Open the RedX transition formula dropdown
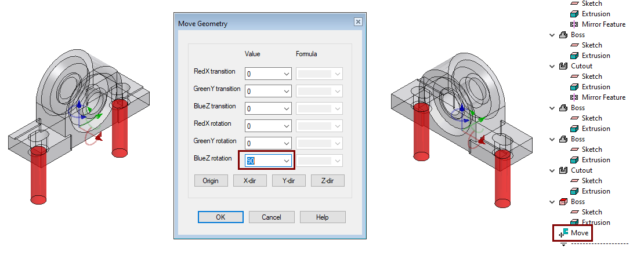Viewport: 644px width, 255px height. coord(320,74)
